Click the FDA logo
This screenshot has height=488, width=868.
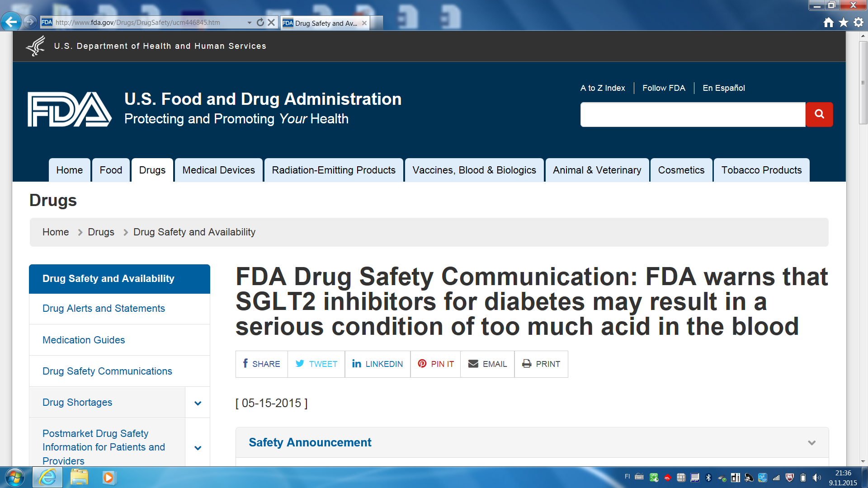pyautogui.click(x=69, y=109)
